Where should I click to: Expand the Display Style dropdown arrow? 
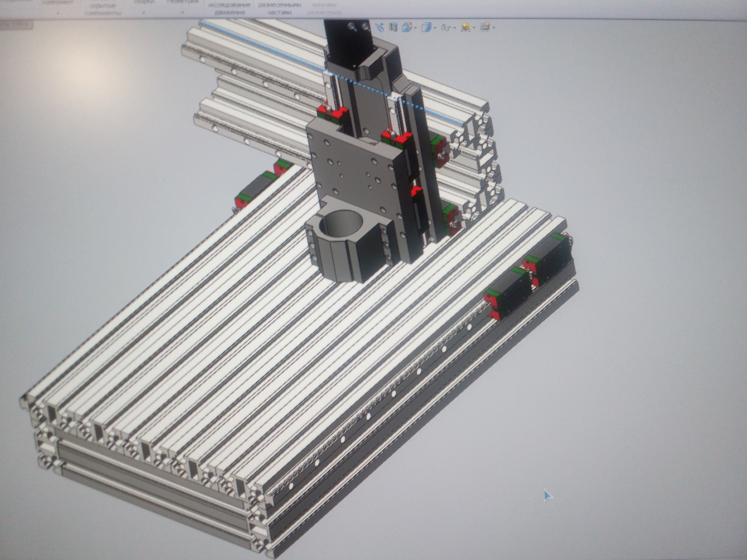[435, 28]
